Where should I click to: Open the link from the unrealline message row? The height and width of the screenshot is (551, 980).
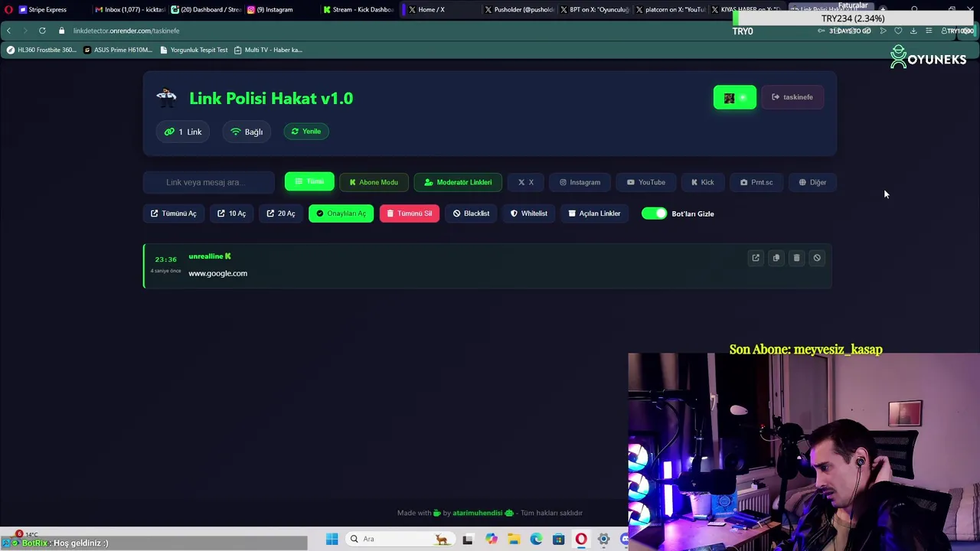(756, 258)
